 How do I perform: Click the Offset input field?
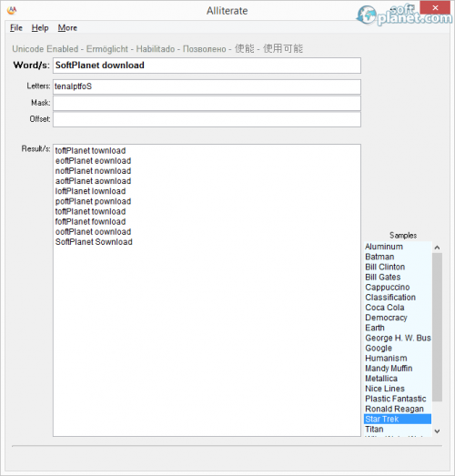click(207, 119)
